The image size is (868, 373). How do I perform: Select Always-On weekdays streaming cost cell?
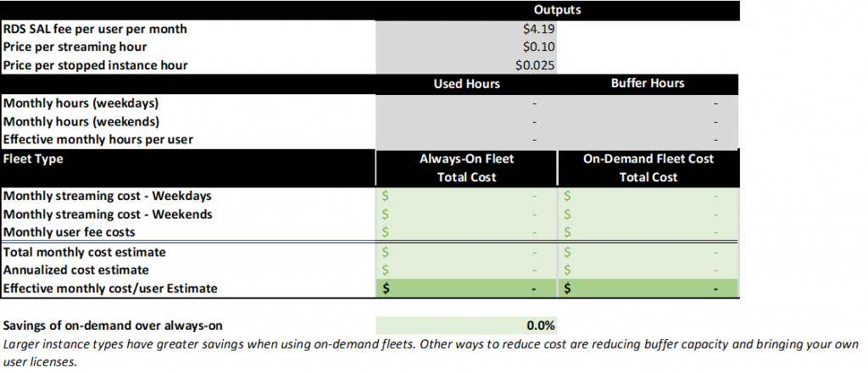coord(466,196)
